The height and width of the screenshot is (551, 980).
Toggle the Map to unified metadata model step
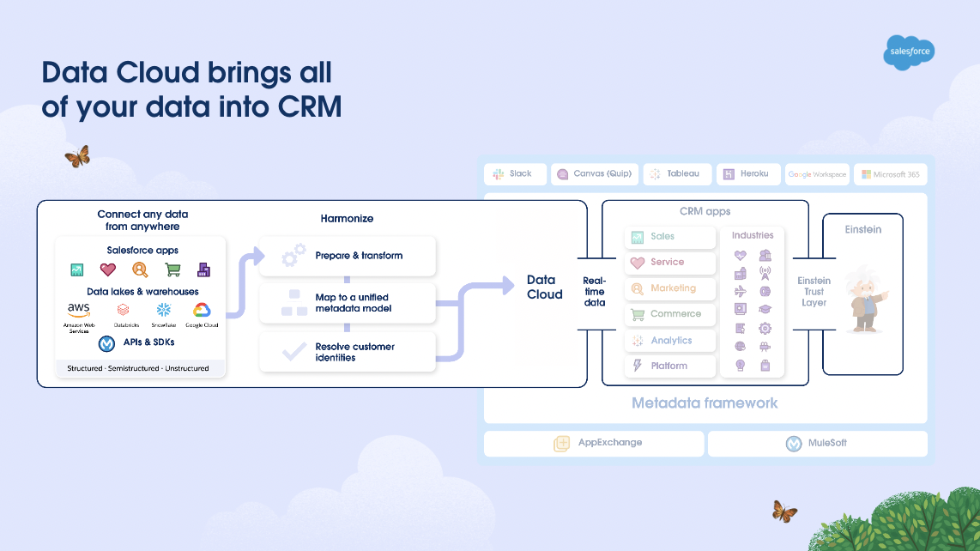point(347,303)
